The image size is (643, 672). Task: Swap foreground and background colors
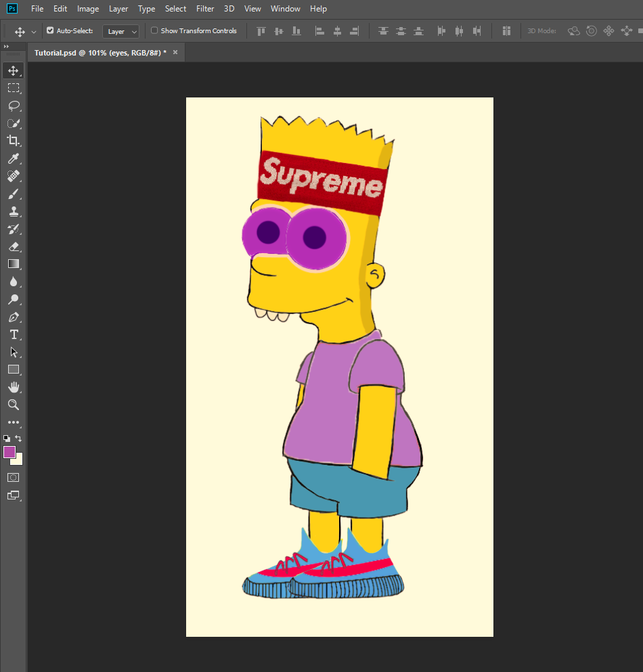pos(19,439)
